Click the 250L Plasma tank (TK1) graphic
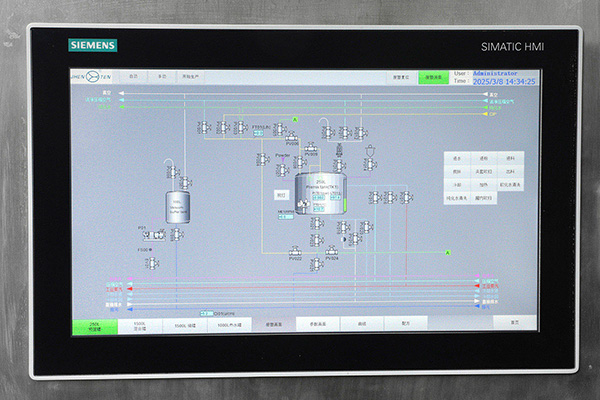Image resolution: width=600 pixels, height=400 pixels. (321, 192)
